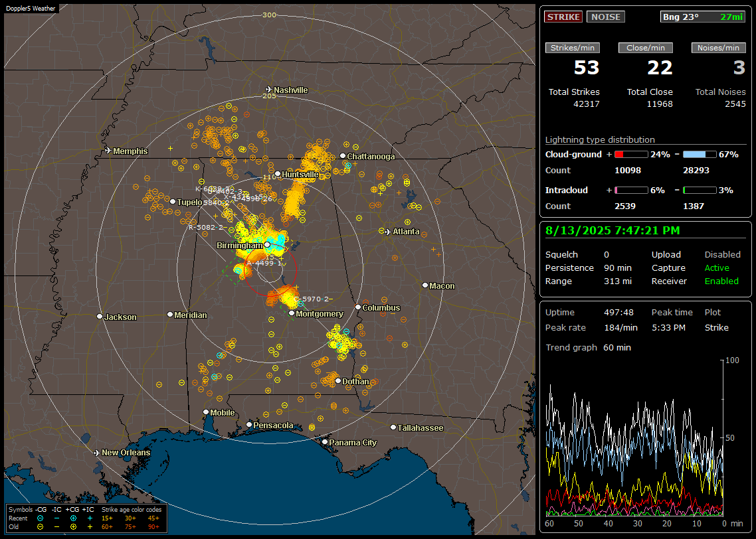Click the Dothan city marker dot

tap(338, 380)
